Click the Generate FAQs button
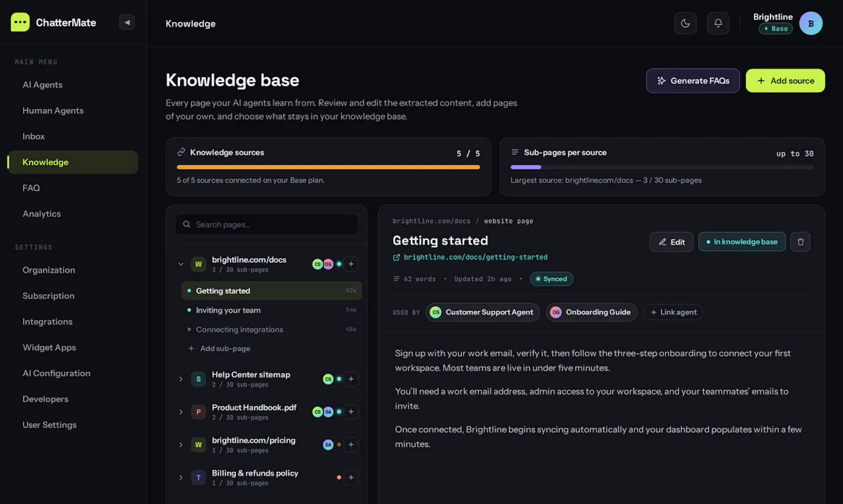 point(693,81)
